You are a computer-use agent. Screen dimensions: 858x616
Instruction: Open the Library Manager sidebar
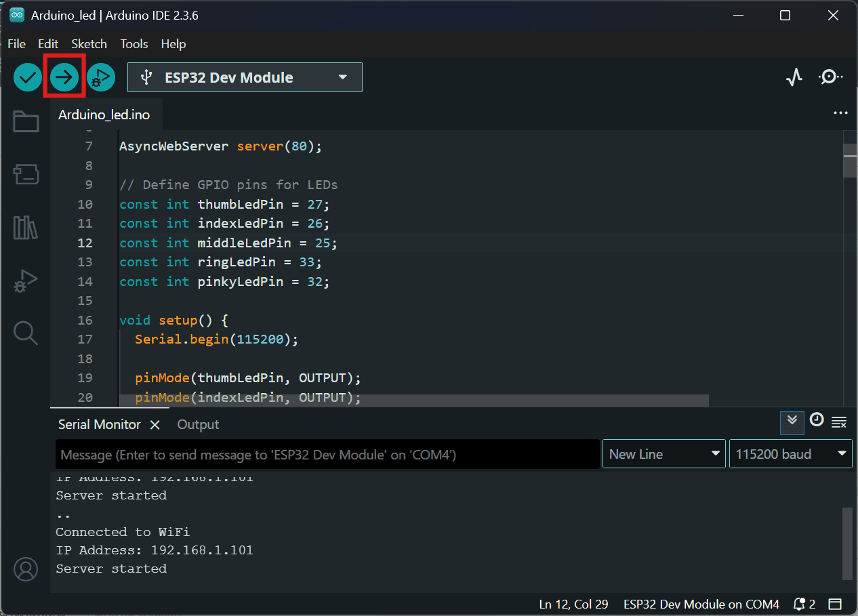point(26,228)
